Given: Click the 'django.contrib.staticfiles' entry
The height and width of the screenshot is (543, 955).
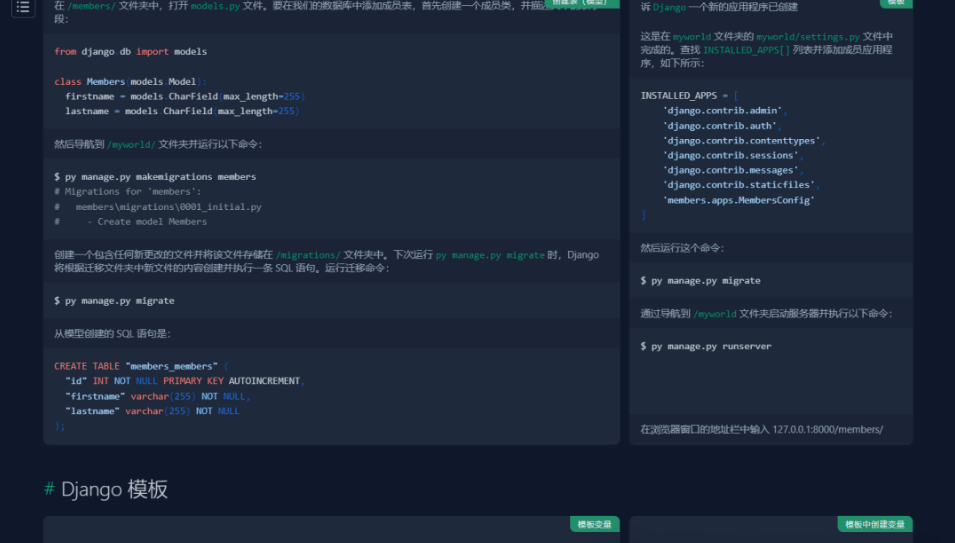Looking at the screenshot, I should click(741, 184).
